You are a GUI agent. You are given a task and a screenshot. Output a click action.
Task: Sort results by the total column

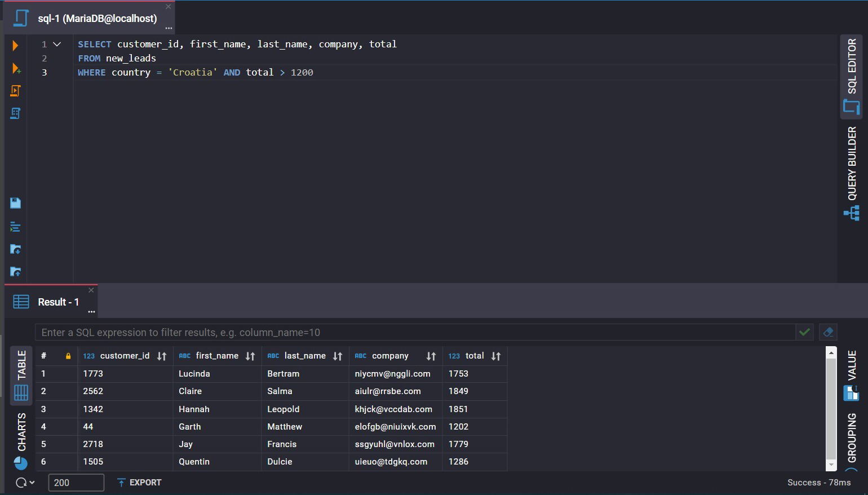(495, 356)
